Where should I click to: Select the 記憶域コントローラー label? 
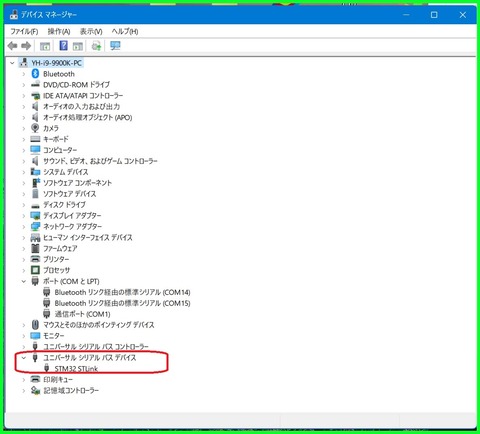(x=71, y=391)
